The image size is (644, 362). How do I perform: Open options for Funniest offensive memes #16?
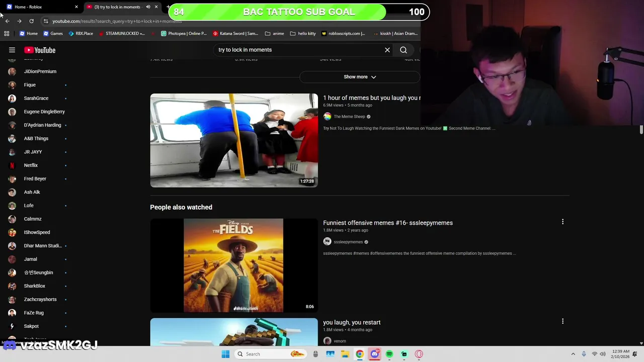(x=562, y=222)
